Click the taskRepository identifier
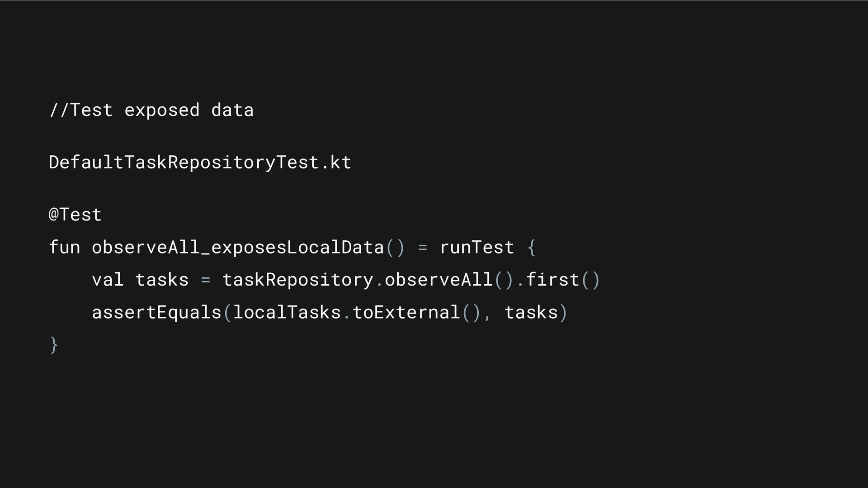 pos(298,280)
